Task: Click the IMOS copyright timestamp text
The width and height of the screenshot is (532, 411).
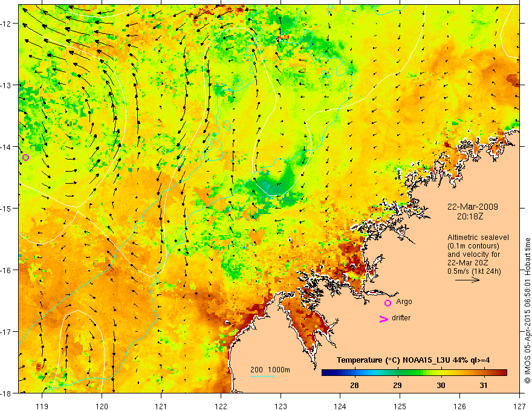Action: 528,311
